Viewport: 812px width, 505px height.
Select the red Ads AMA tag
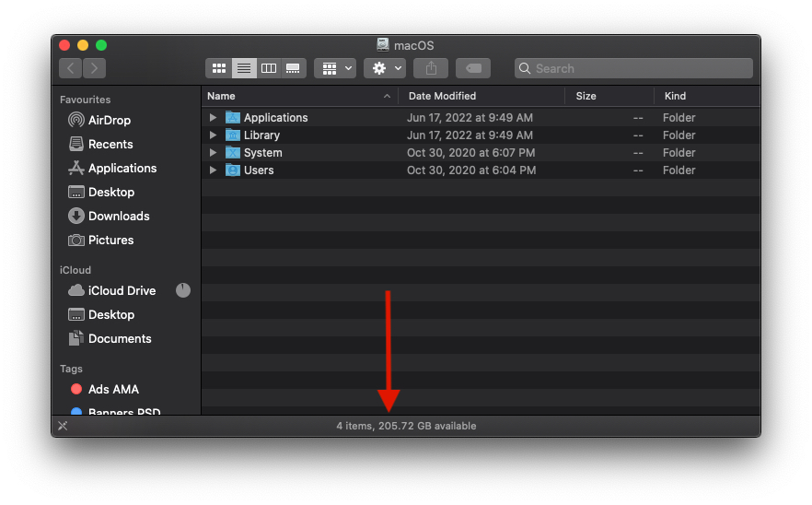[112, 389]
